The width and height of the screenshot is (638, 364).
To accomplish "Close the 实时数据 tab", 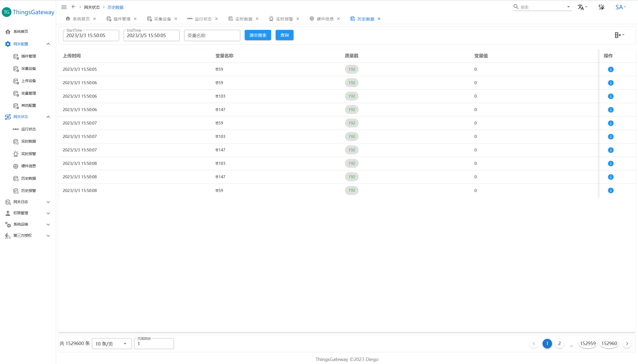I will click(257, 19).
